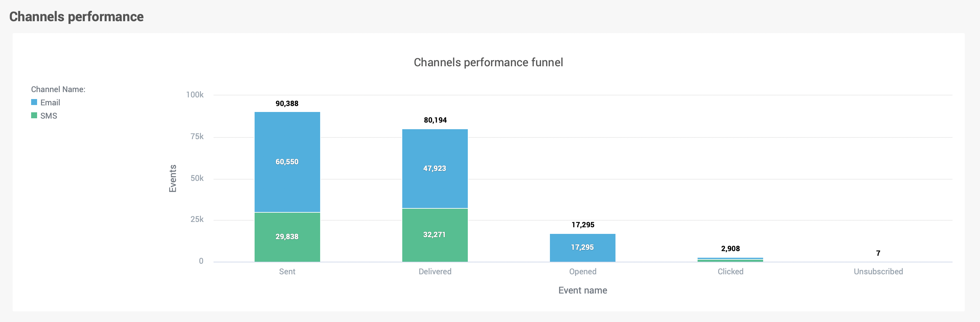Screen dimensions: 980x322
Task: Click the blue Email legend color square
Action: pos(34,102)
